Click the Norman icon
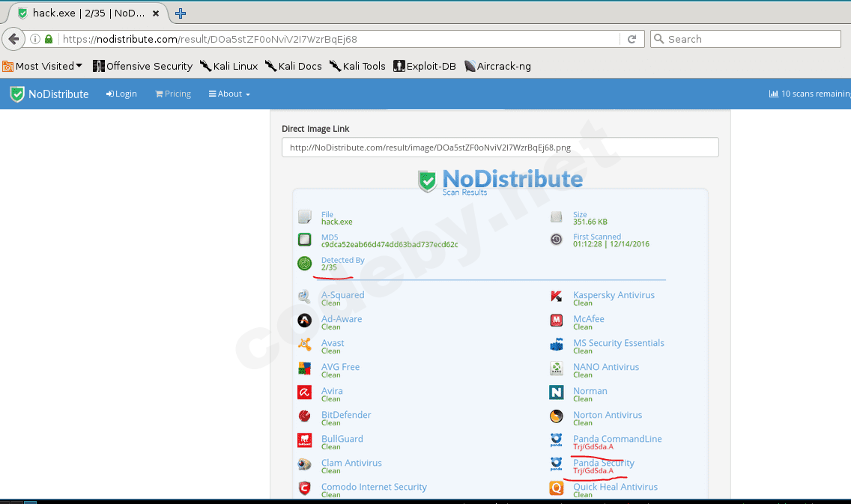Image resolution: width=851 pixels, height=504 pixels. tap(557, 392)
